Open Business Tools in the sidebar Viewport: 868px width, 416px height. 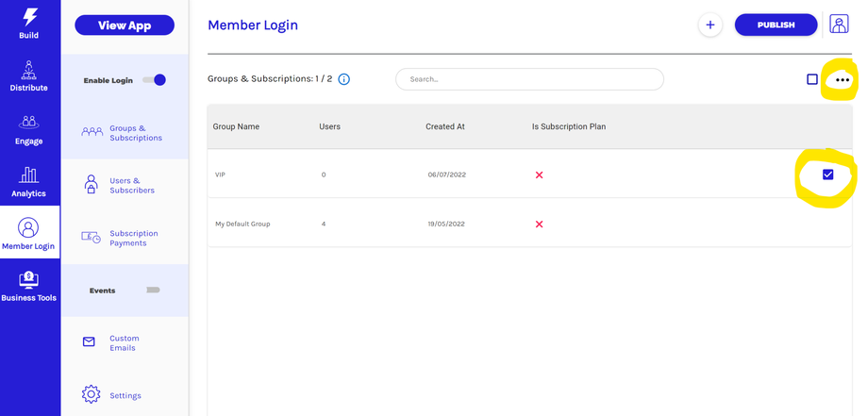point(29,280)
